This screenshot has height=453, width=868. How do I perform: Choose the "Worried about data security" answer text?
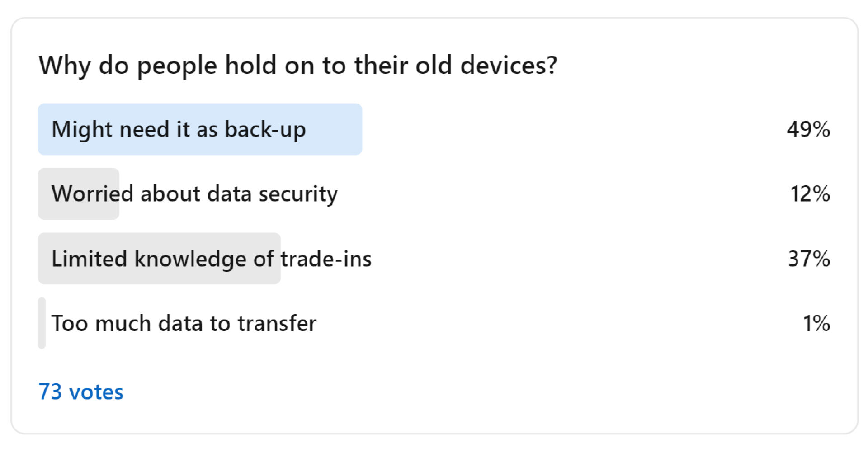(x=194, y=194)
